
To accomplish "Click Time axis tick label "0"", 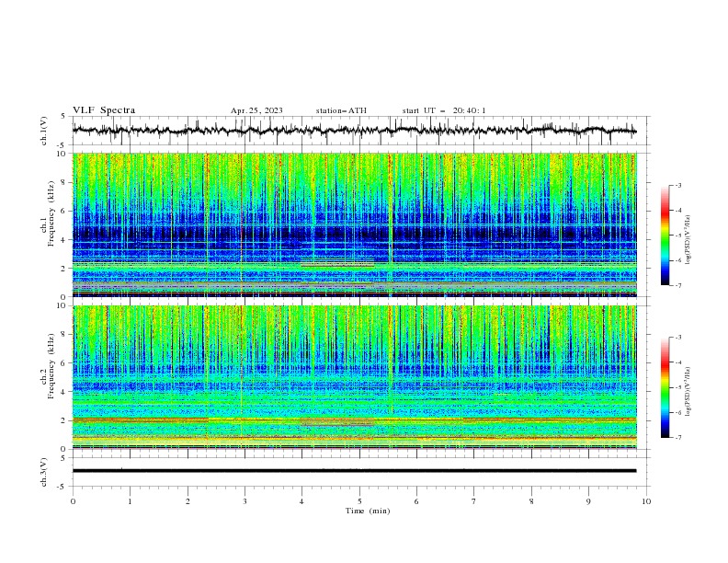I will [x=73, y=501].
